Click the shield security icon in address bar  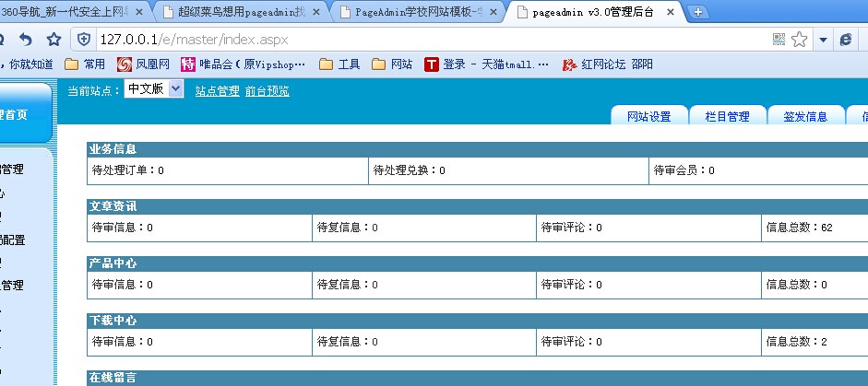84,39
